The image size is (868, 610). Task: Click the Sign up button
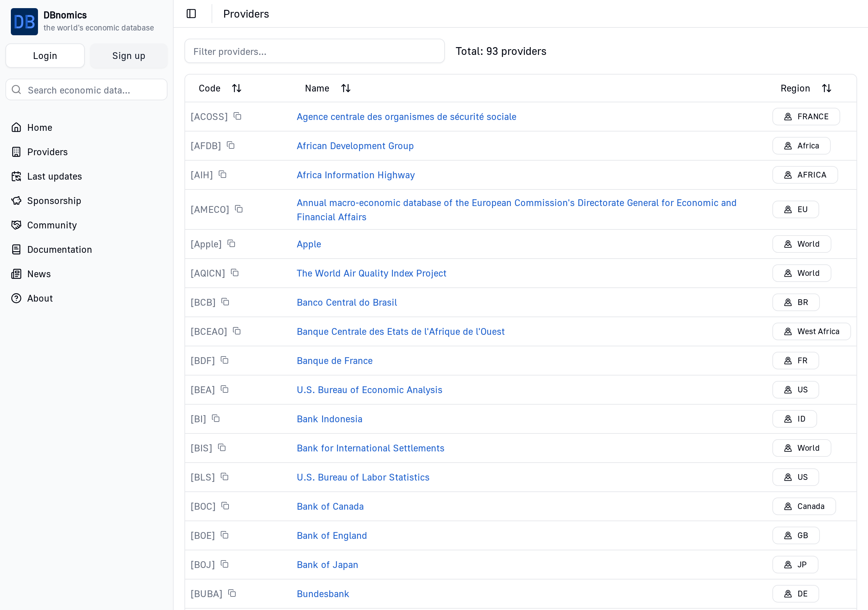pyautogui.click(x=129, y=56)
